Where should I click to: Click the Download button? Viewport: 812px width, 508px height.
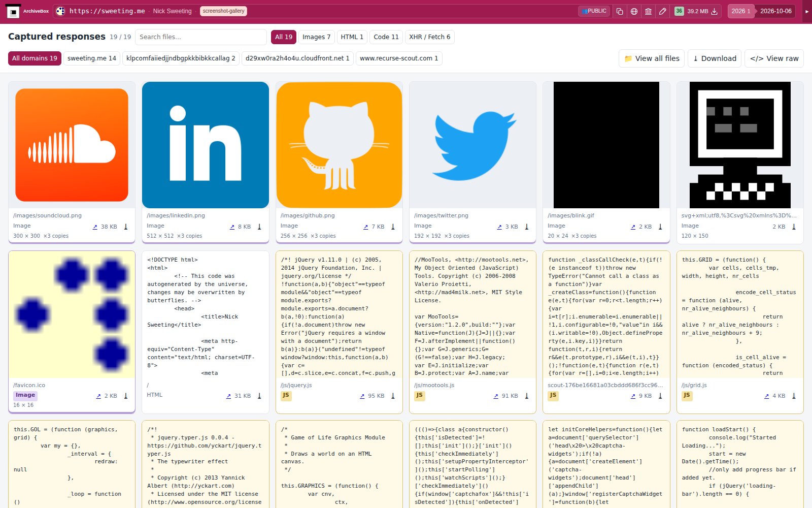click(x=715, y=58)
